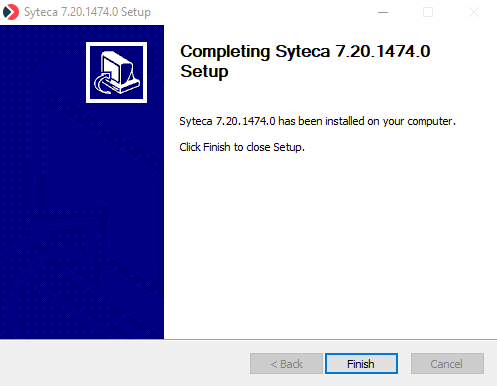Click the 'Syteca 7.20.1474.0' text in the installed message

[x=227, y=121]
